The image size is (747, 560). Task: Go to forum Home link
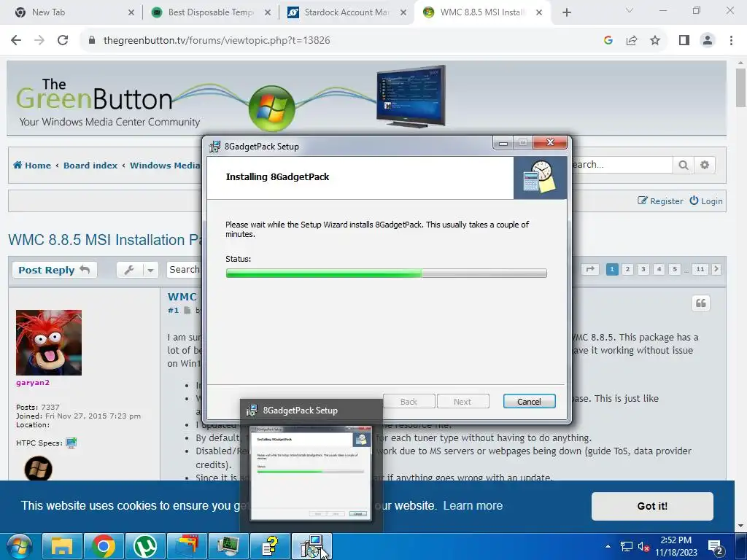pyautogui.click(x=32, y=166)
